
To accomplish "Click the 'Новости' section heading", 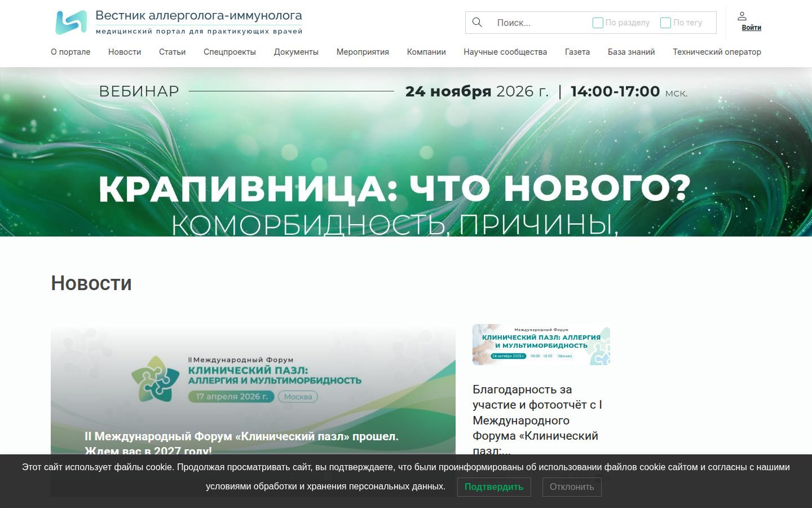I will 91,283.
